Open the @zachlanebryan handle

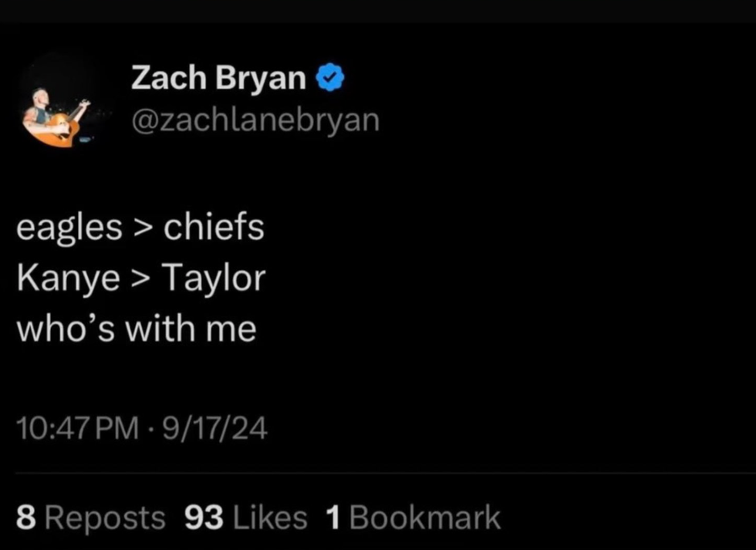tap(255, 120)
